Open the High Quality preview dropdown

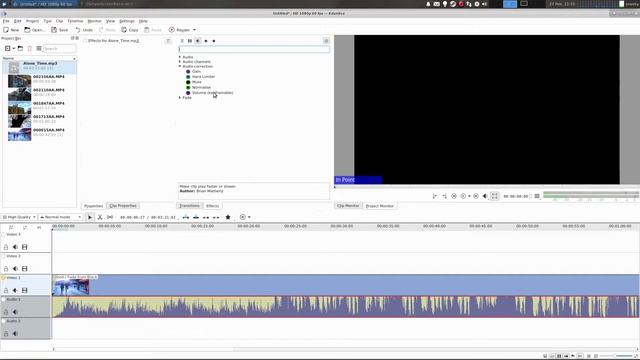coord(19,217)
